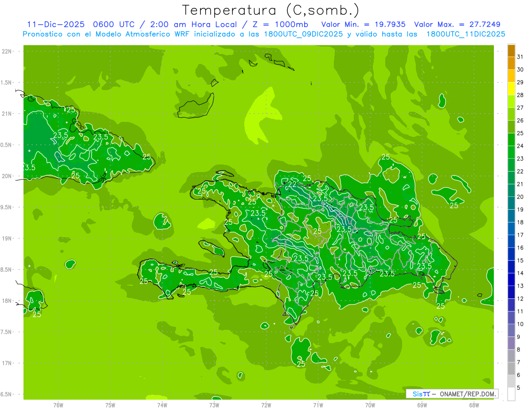The height and width of the screenshot is (411, 532).
Task: Click the '69W' longitude label
Action: coord(422,405)
